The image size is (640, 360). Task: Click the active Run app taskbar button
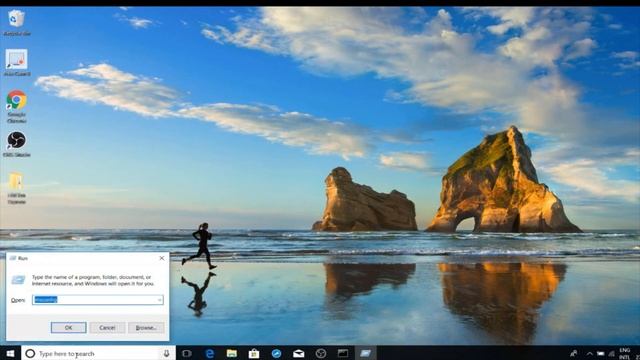click(x=365, y=353)
